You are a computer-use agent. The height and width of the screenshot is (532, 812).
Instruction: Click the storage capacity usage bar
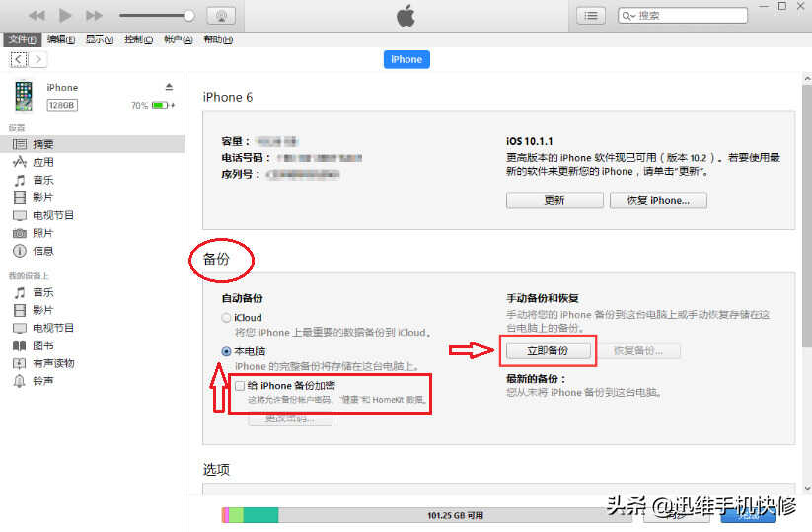click(427, 515)
